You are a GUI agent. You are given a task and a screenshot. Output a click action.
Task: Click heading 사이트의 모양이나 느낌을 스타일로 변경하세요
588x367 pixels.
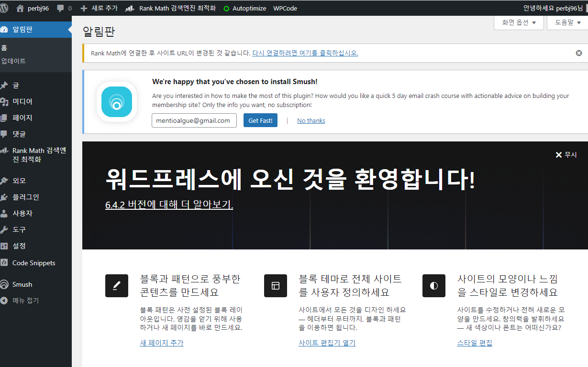click(x=508, y=285)
